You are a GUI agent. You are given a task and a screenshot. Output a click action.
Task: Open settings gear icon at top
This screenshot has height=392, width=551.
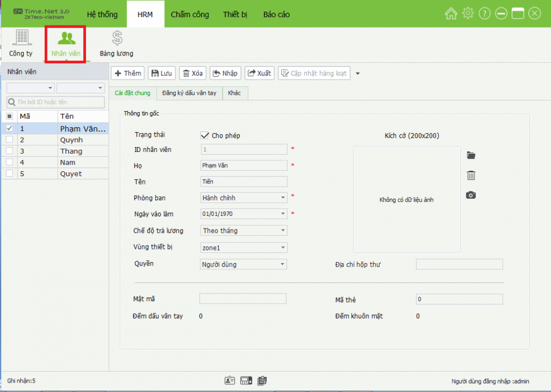(x=468, y=14)
